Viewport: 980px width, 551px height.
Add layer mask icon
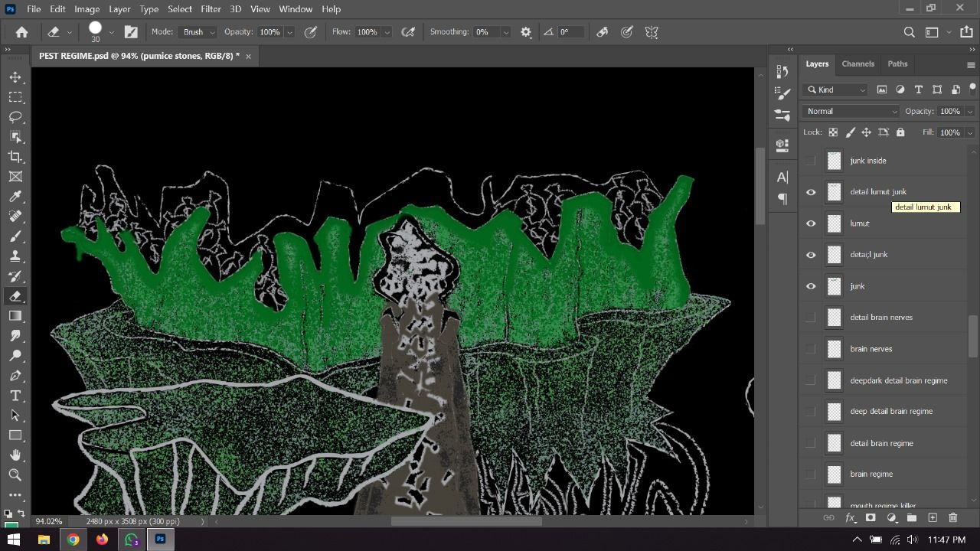(x=871, y=518)
